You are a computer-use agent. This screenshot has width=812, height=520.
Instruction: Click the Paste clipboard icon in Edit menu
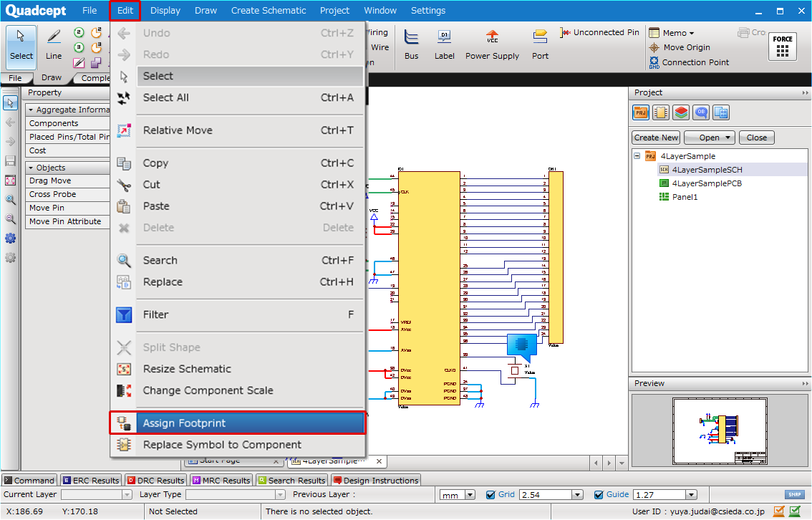[124, 206]
